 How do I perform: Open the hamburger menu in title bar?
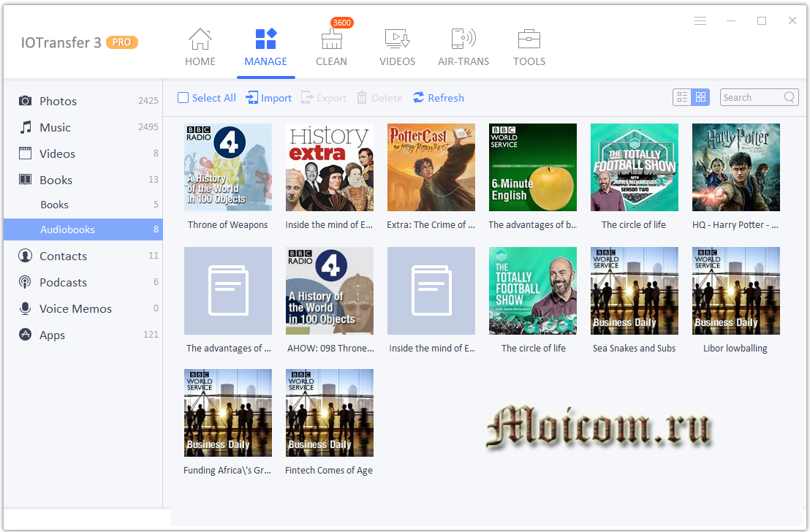pyautogui.click(x=700, y=21)
